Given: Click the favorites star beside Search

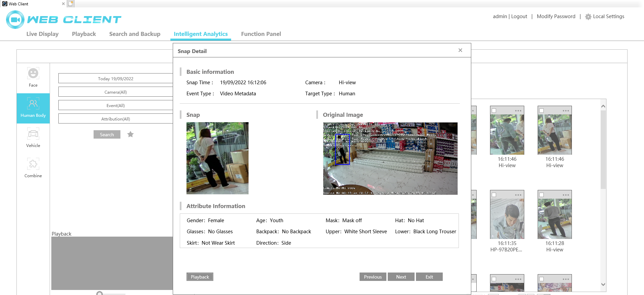Looking at the screenshot, I should [130, 135].
